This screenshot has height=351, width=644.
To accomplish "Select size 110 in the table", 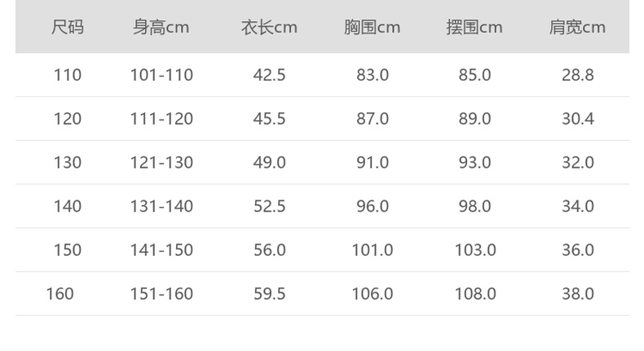I will pos(68,75).
